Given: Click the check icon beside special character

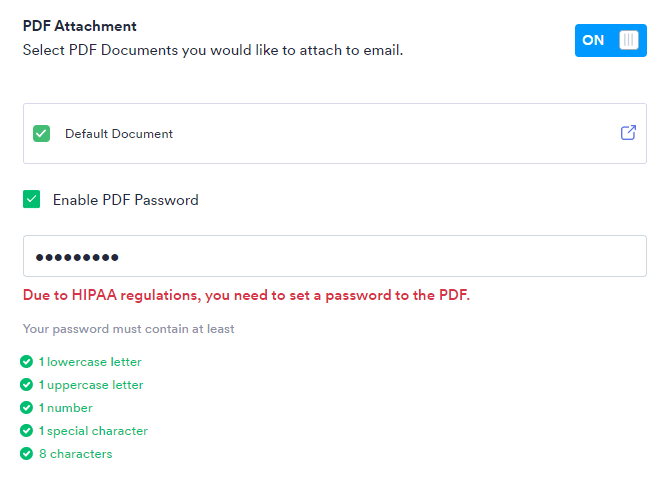Looking at the screenshot, I should pyautogui.click(x=26, y=431).
